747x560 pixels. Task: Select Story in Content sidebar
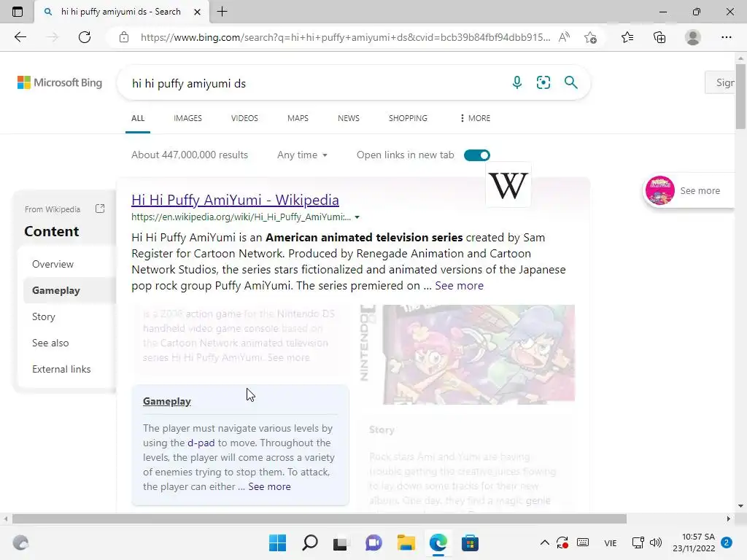[44, 316]
